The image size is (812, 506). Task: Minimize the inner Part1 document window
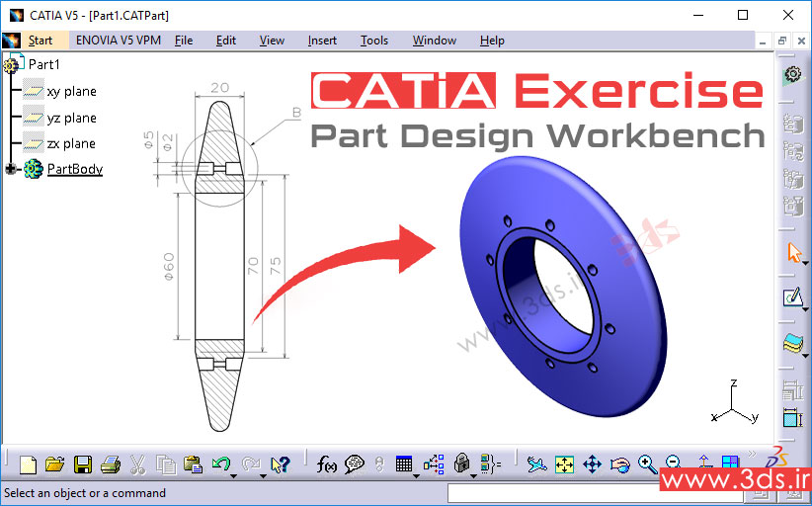[763, 41]
